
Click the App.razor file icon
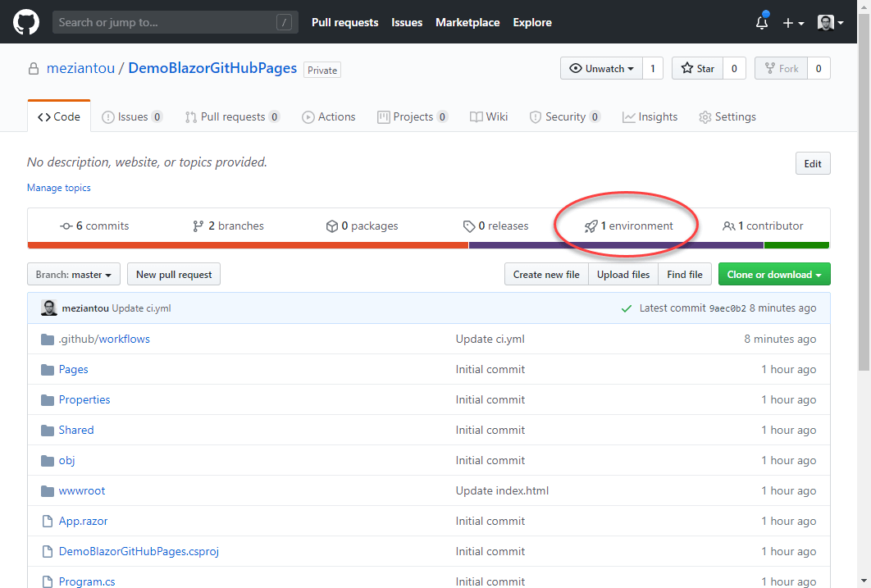[x=47, y=522]
